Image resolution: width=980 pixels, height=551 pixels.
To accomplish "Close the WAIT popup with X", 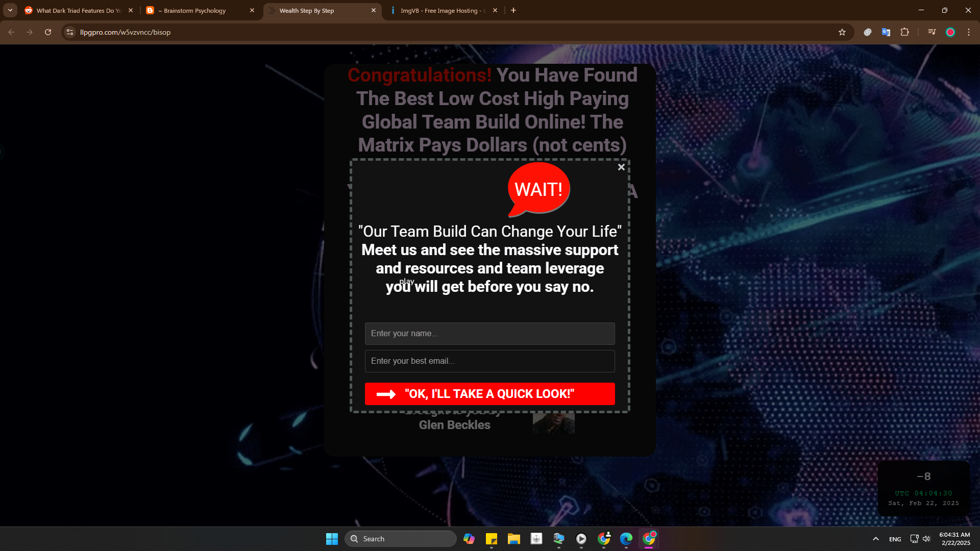I will (x=621, y=167).
